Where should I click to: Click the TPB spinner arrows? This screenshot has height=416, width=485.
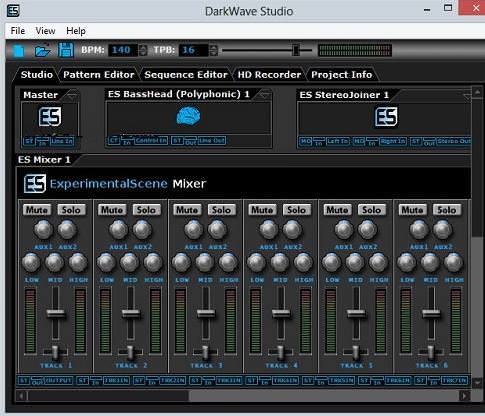[214, 50]
